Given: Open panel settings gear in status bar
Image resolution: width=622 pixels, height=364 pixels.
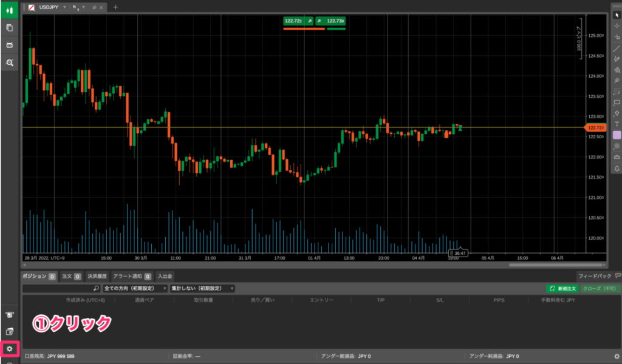Looking at the screenshot, I should click(617, 357).
